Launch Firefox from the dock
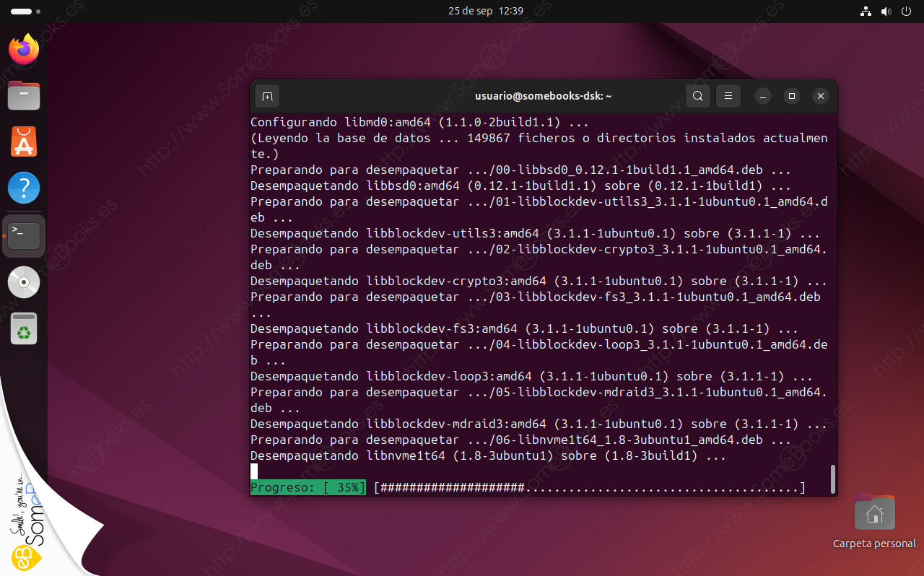Image resolution: width=924 pixels, height=576 pixels. pos(24,50)
